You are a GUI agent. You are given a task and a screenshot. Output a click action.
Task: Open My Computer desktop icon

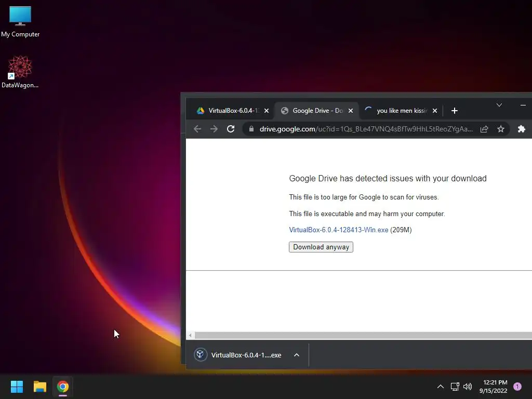(20, 21)
